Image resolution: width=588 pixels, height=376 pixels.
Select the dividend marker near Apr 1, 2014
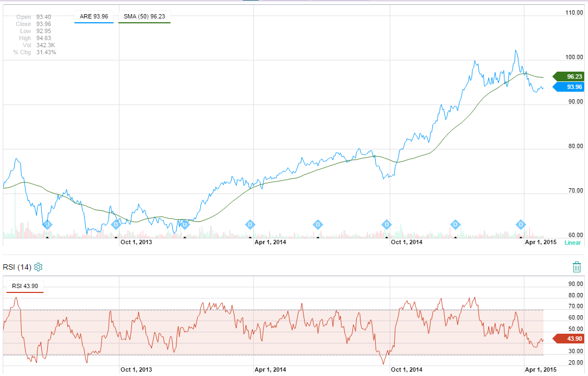pos(249,224)
